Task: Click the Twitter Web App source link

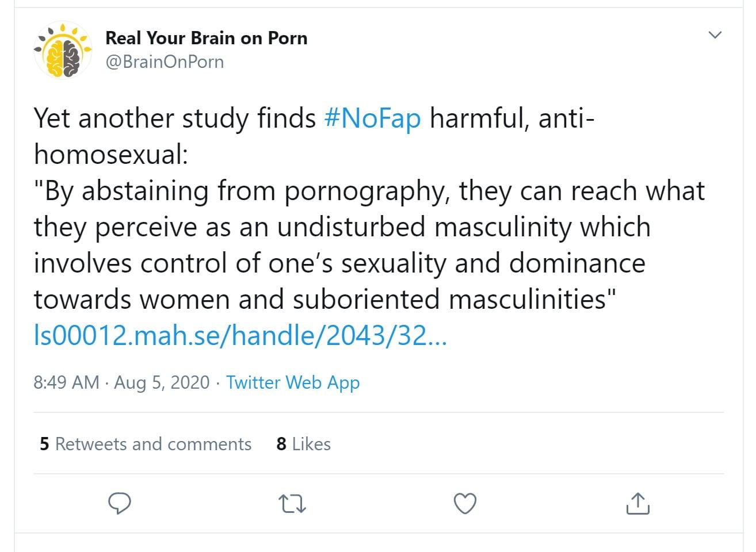Action: tap(293, 382)
